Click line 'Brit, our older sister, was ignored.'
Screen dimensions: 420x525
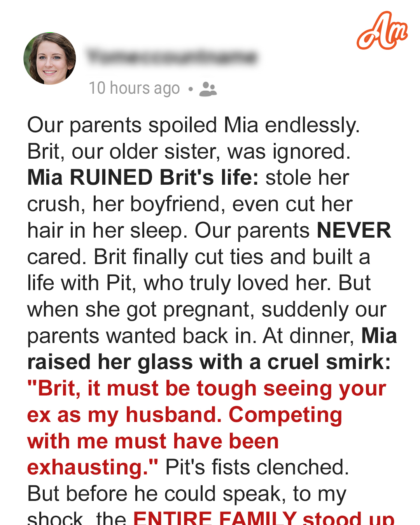pos(189,152)
